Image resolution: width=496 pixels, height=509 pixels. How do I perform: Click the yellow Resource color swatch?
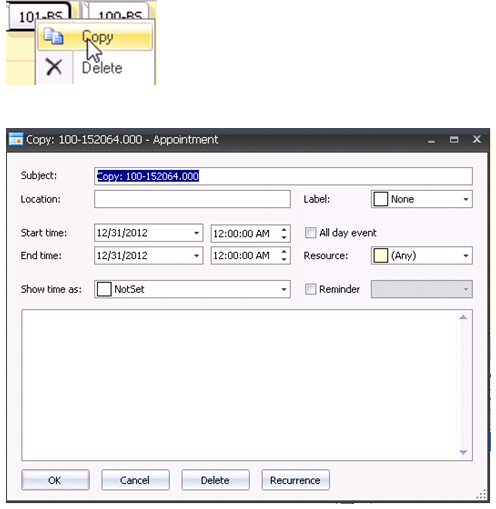pos(381,256)
